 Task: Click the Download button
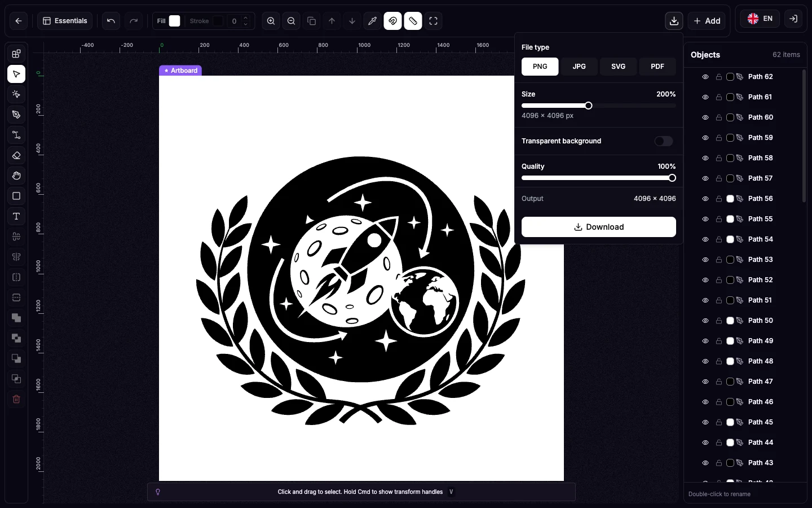point(599,227)
